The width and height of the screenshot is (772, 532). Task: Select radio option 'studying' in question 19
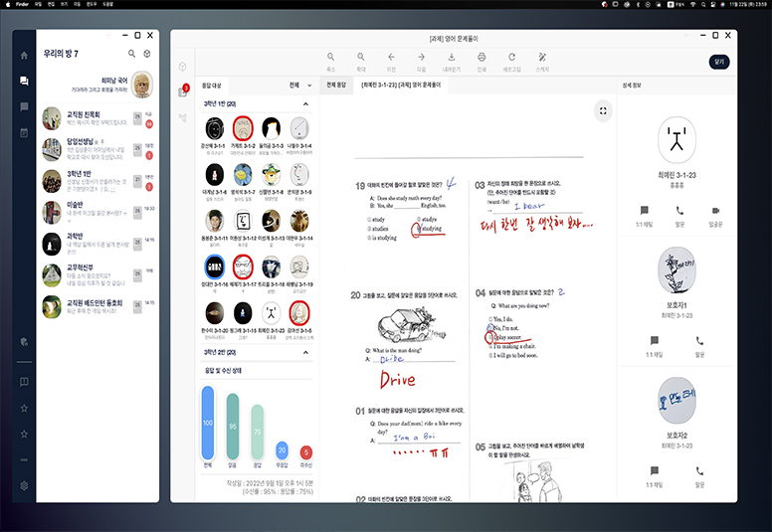point(418,228)
